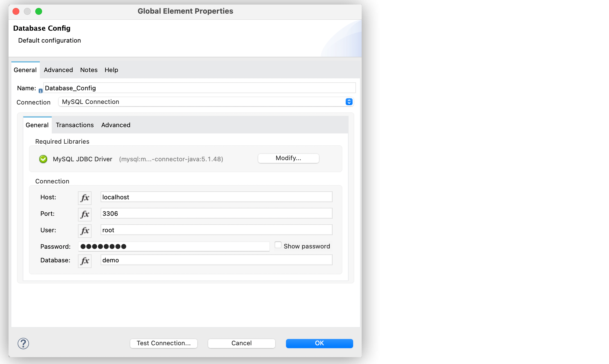This screenshot has width=609, height=364.
Task: Click the Modify button for MySQL JDBC Driver
Action: coord(288,158)
